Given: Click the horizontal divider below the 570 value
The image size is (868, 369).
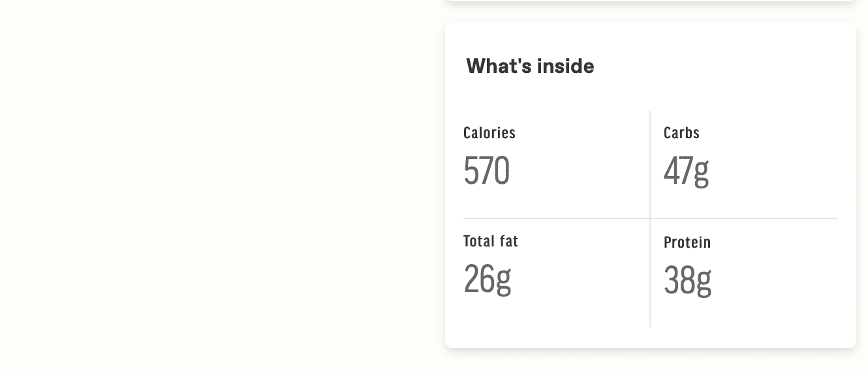Looking at the screenshot, I should click(556, 218).
